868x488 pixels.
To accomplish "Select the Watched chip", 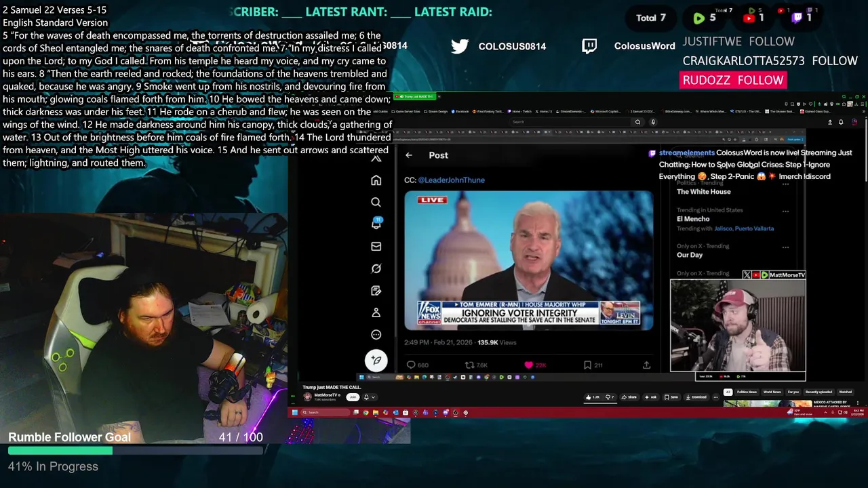I will [845, 392].
